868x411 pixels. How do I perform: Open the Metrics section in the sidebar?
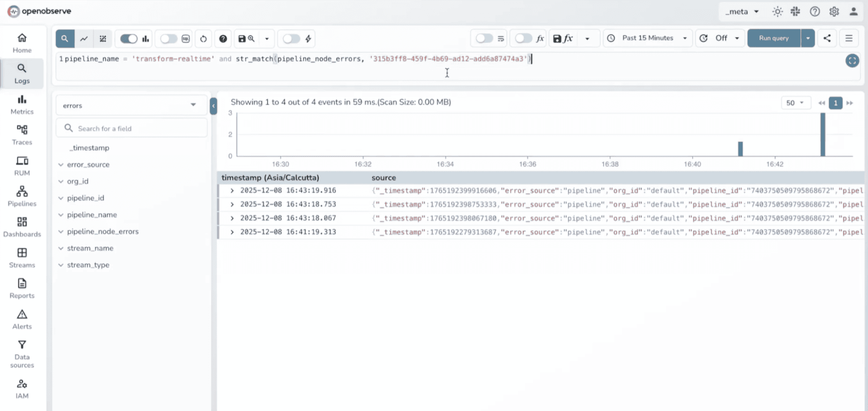[x=22, y=104]
